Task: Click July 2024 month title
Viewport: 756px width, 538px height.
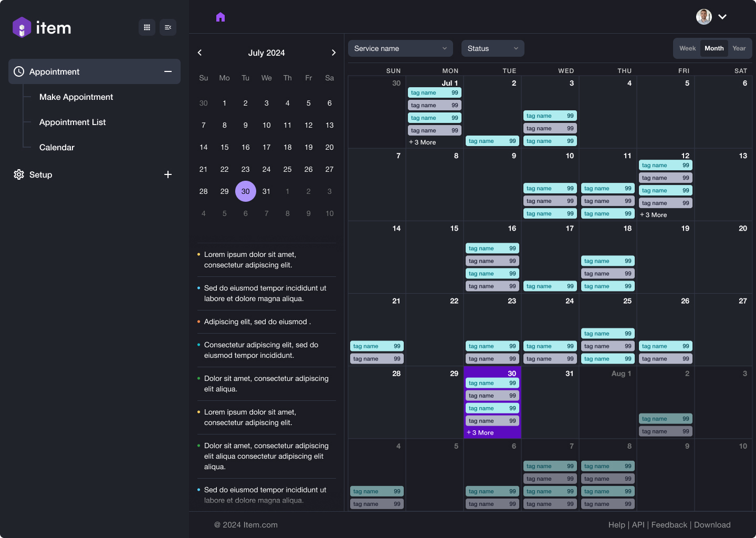Action: coord(267,53)
